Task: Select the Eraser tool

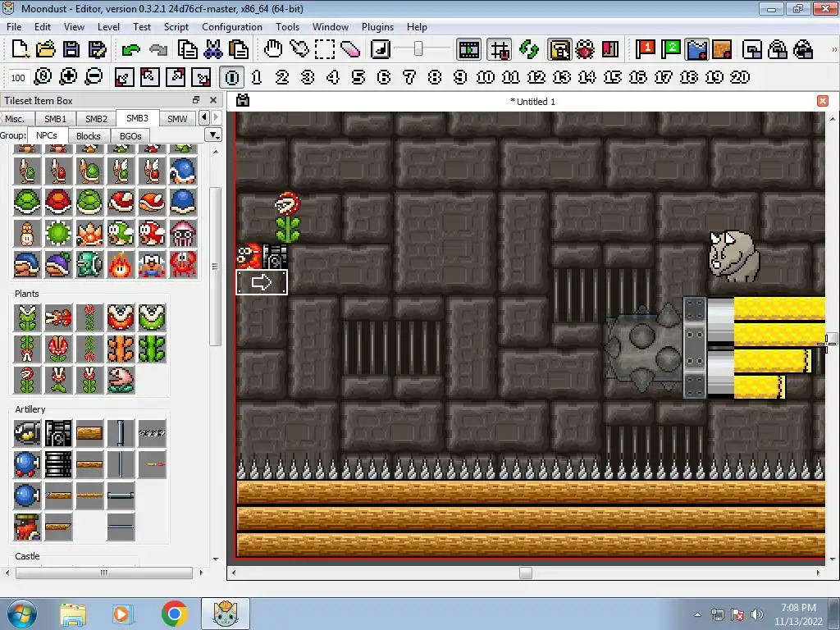Action: [x=349, y=49]
